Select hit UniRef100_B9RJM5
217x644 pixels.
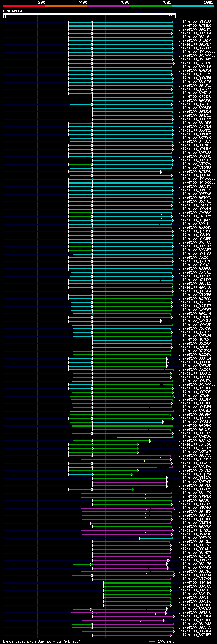[x=195, y=30]
